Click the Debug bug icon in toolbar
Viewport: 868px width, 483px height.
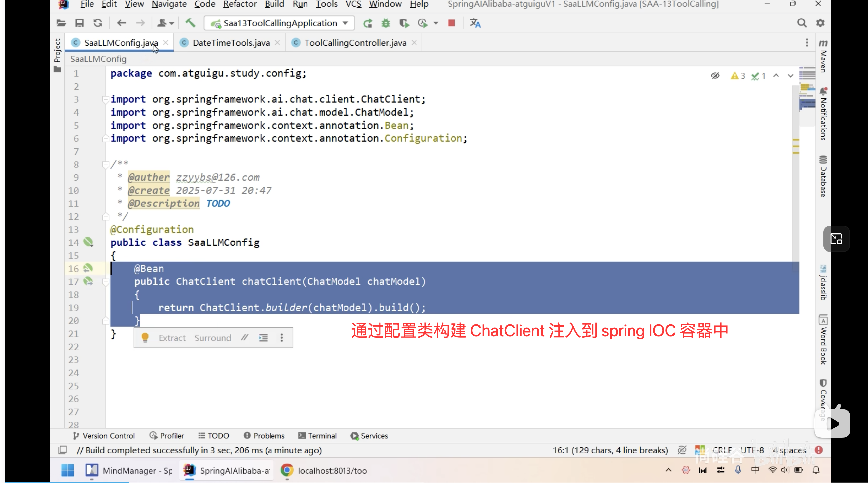pyautogui.click(x=386, y=23)
